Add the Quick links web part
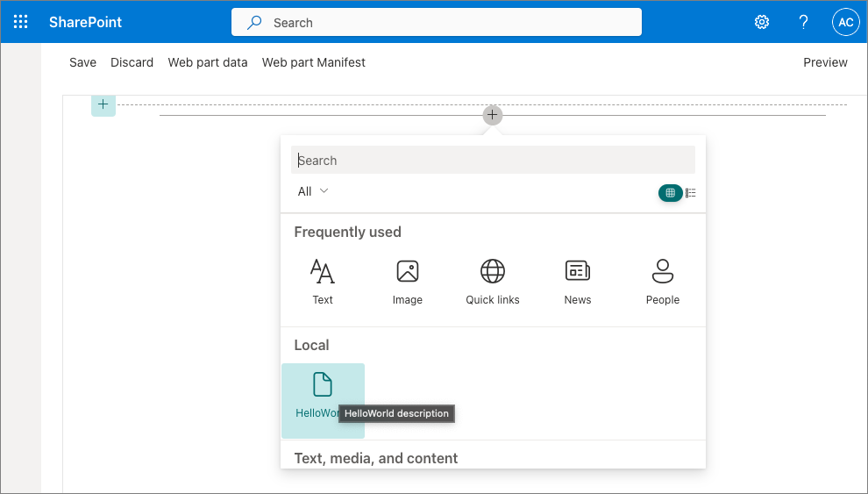This screenshot has height=494, width=868. point(492,282)
